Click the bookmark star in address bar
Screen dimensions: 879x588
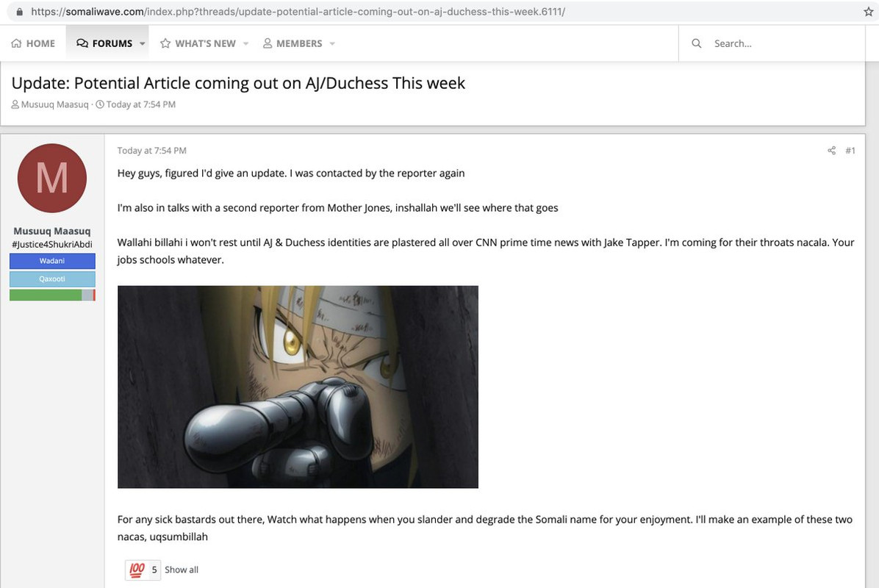(x=869, y=12)
